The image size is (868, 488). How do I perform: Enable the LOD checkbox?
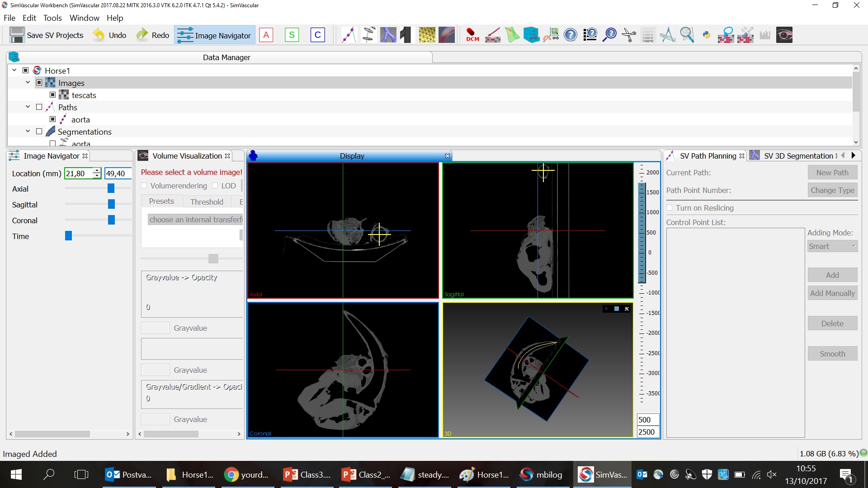click(215, 186)
